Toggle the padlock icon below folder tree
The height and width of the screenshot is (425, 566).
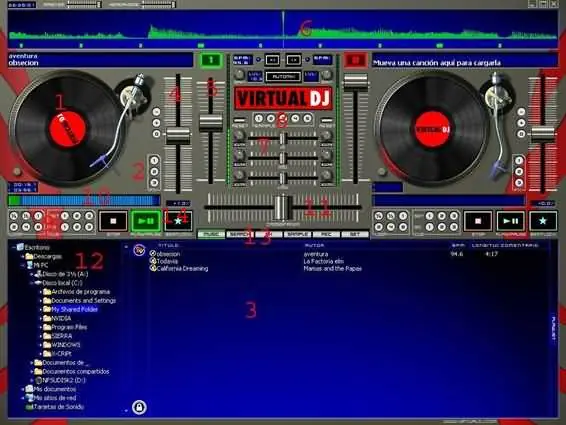pos(139,407)
